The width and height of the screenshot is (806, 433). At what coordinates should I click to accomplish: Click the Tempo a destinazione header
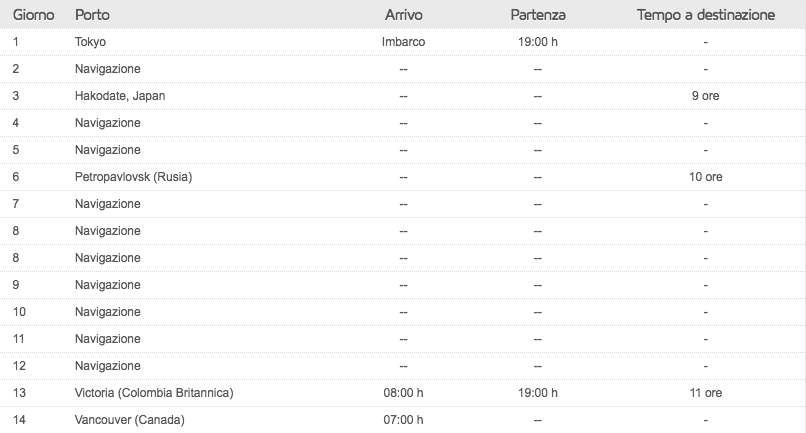pyautogui.click(x=706, y=15)
